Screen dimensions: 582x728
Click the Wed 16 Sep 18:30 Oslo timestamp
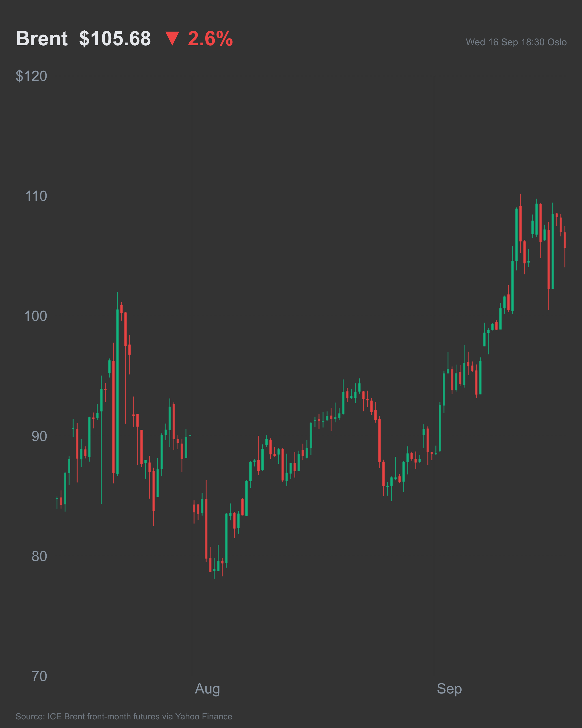(516, 42)
